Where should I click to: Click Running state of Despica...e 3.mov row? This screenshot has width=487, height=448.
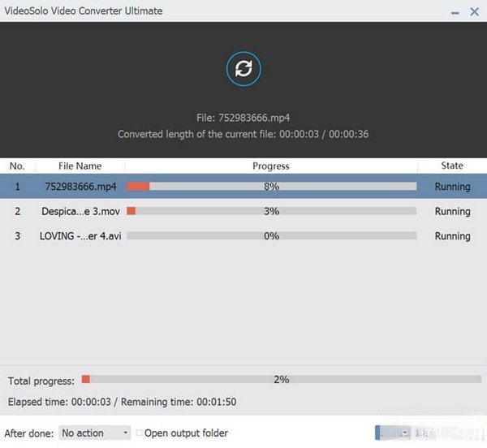pyautogui.click(x=453, y=212)
